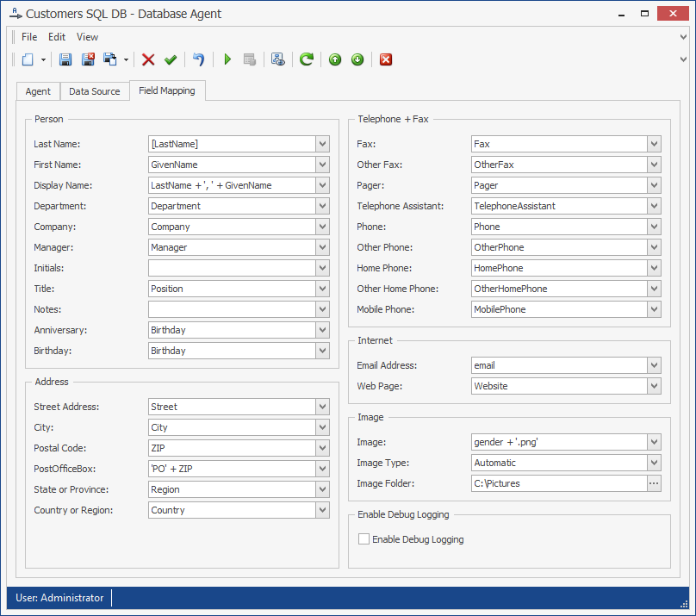
Task: Click the green Move Up arrow icon
Action: [x=335, y=59]
